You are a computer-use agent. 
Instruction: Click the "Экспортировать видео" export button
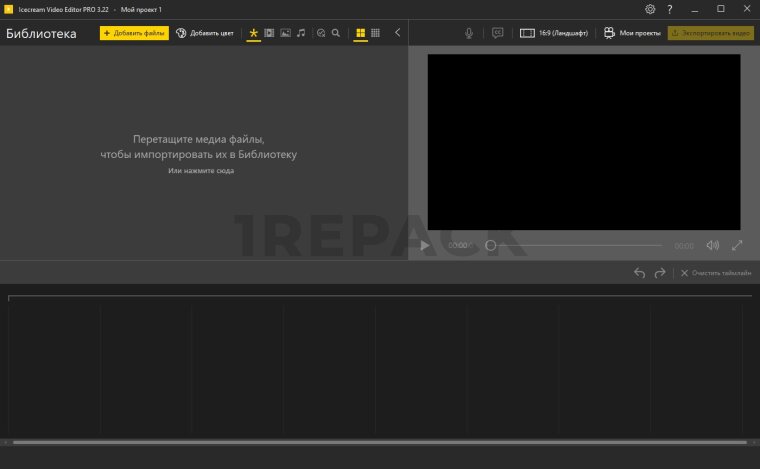[x=710, y=33]
